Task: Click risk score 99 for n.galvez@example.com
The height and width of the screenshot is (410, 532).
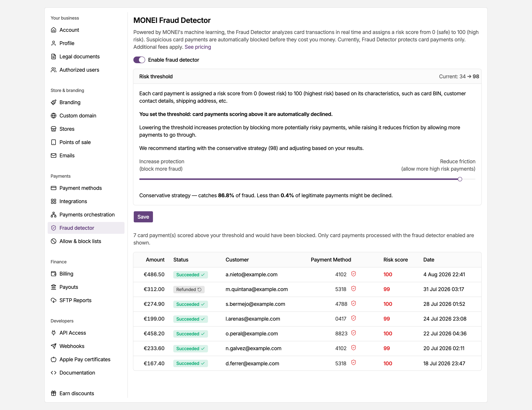Action: 387,348
